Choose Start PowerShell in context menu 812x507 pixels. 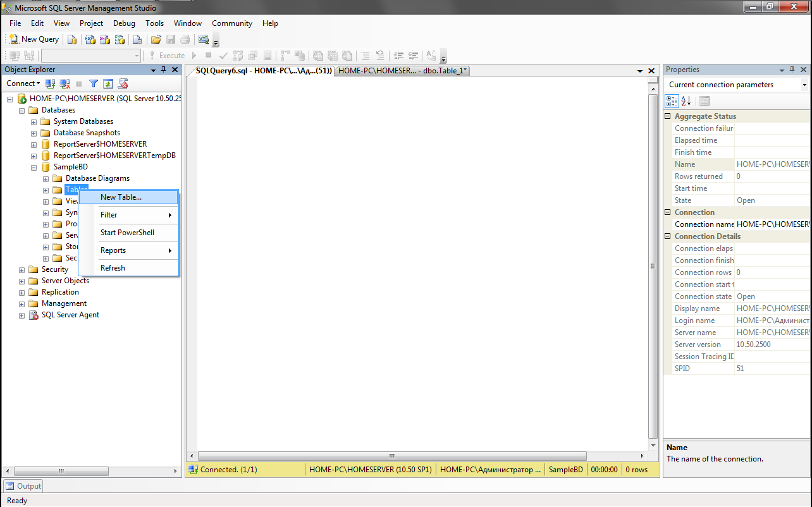[x=128, y=233]
